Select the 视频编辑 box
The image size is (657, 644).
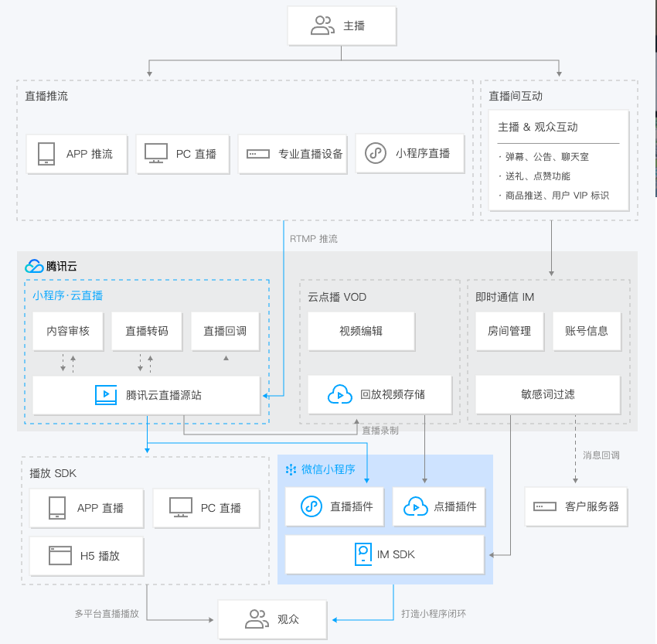[x=361, y=331]
